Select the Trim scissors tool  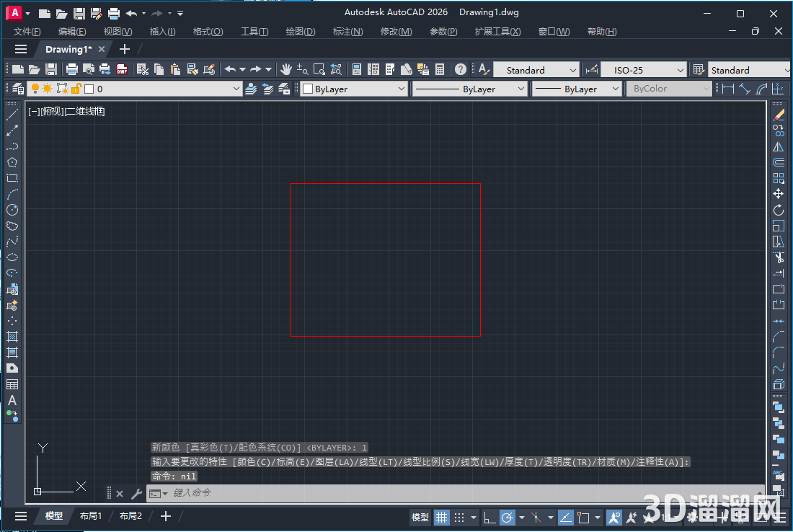[779, 257]
